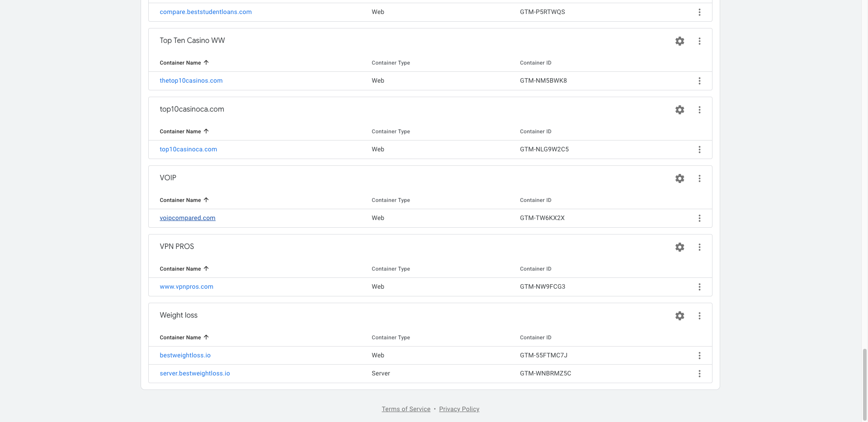Open more actions for compare.beststudentloans.com row
Screen dimensions: 868x422
(699, 12)
